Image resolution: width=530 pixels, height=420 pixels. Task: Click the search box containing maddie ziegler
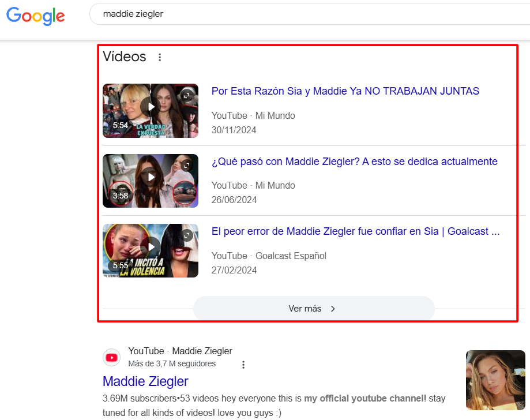click(288, 14)
